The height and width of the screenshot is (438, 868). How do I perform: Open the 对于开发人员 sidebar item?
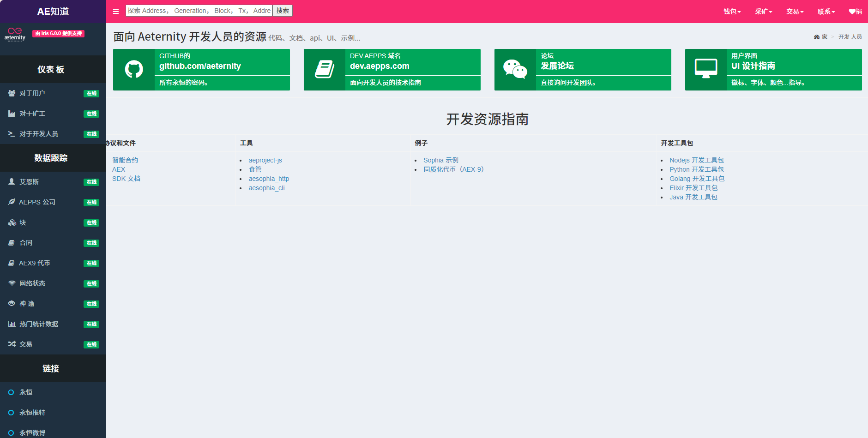53,134
